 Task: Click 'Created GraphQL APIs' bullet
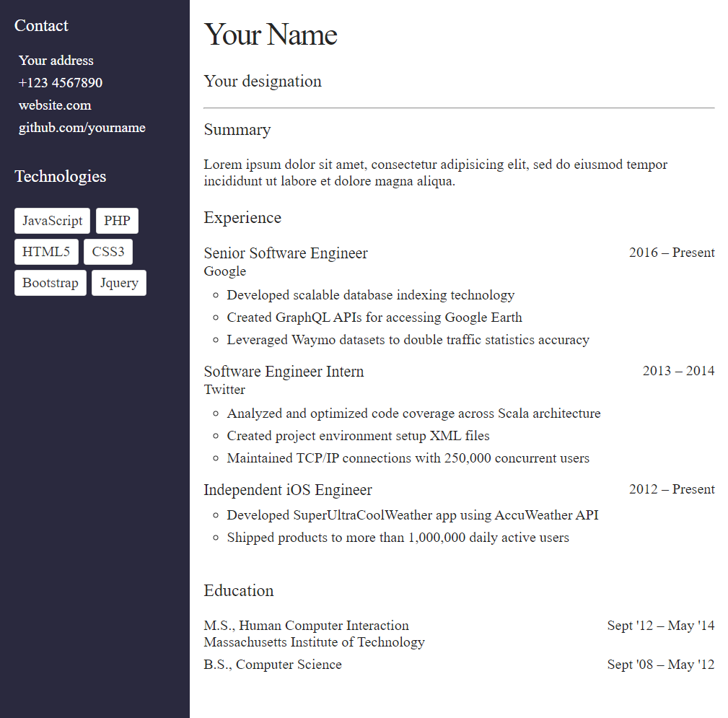pyautogui.click(x=374, y=318)
